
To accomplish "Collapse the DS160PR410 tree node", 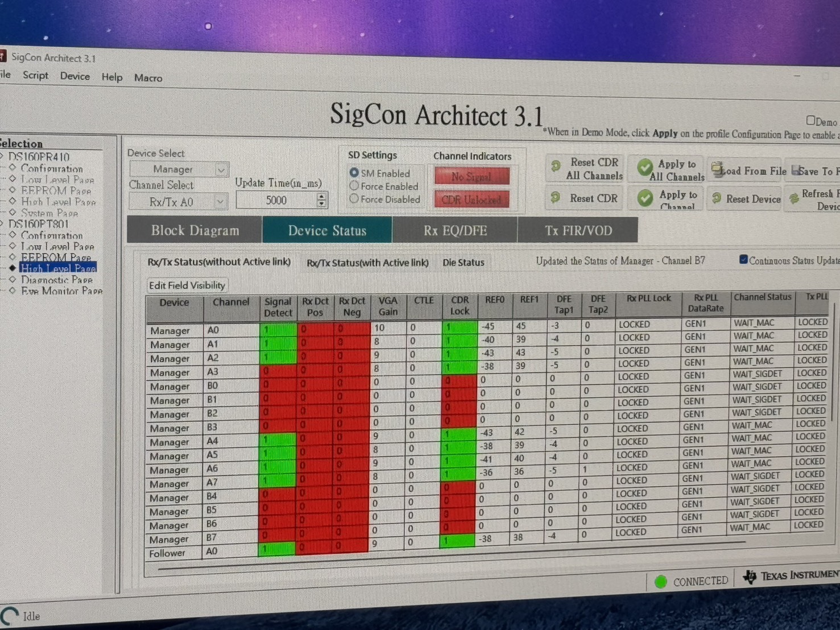I will 2,156.
